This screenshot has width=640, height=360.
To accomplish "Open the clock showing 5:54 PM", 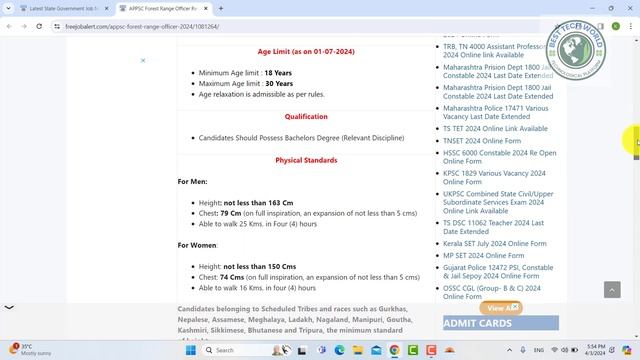I will (596, 350).
